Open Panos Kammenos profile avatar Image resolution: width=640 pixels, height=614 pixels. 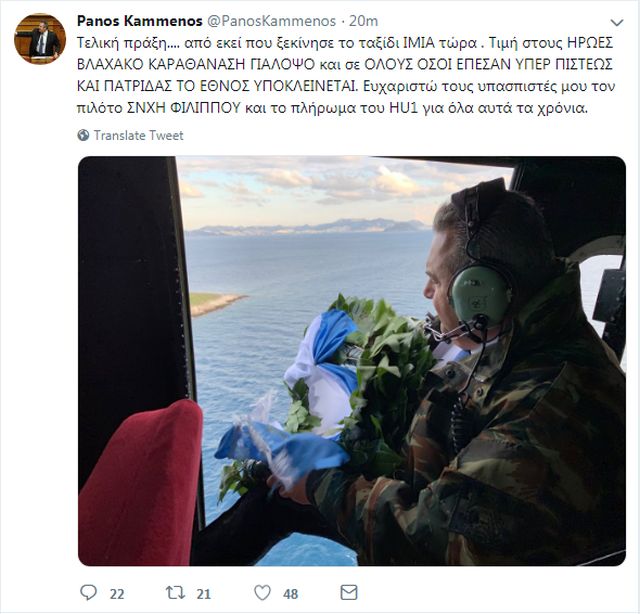pyautogui.click(x=40, y=38)
